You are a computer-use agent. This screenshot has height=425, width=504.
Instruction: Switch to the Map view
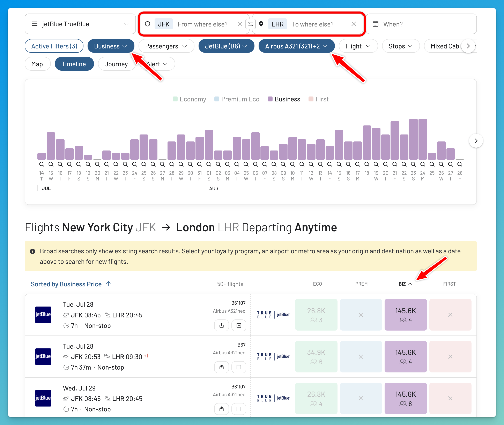37,64
